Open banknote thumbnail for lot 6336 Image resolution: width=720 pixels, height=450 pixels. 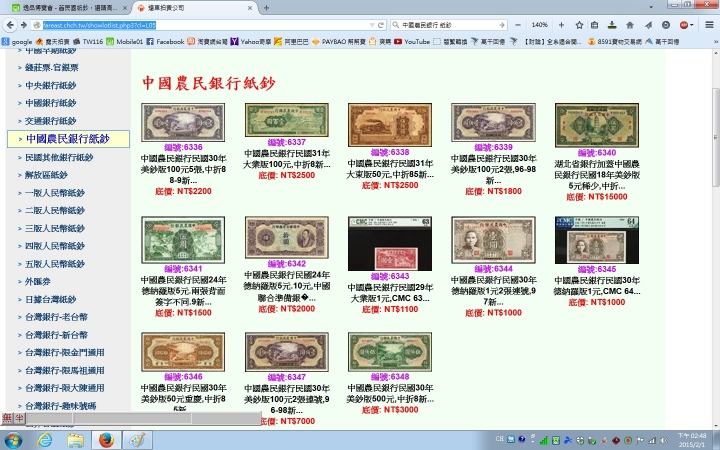point(183,122)
